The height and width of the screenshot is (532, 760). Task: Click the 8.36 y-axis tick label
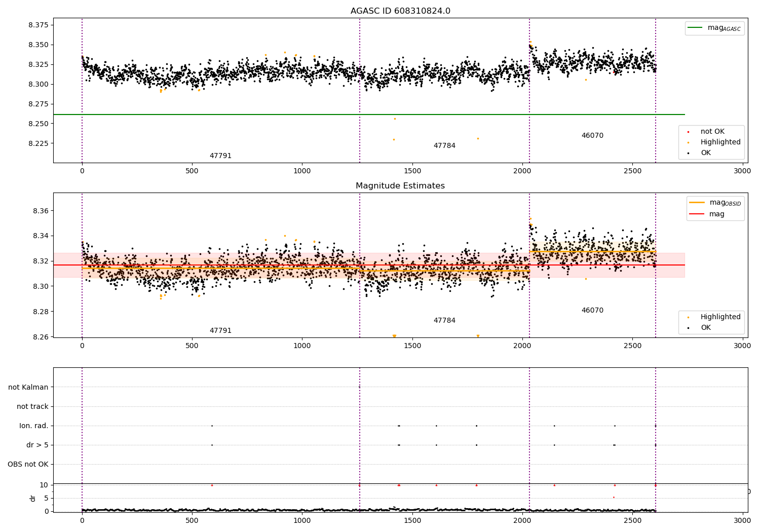click(x=40, y=211)
